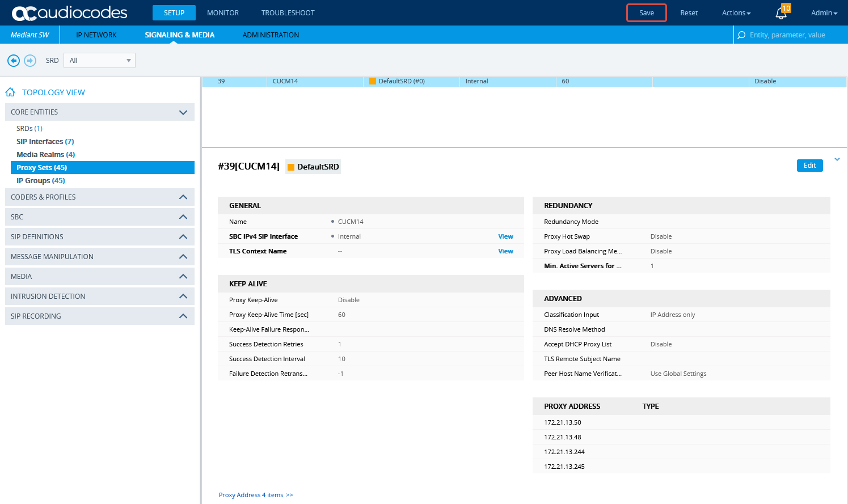The height and width of the screenshot is (504, 848).
Task: Click the Mediant SW label
Action: point(30,35)
